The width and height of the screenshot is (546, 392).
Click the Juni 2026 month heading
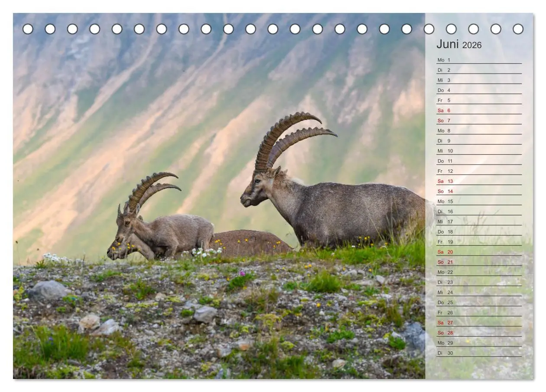(x=459, y=45)
